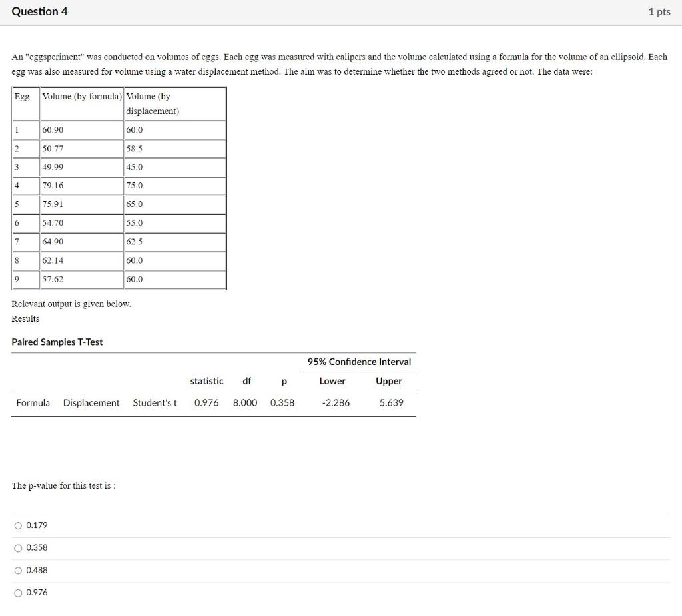Click the df column header

pos(246,381)
